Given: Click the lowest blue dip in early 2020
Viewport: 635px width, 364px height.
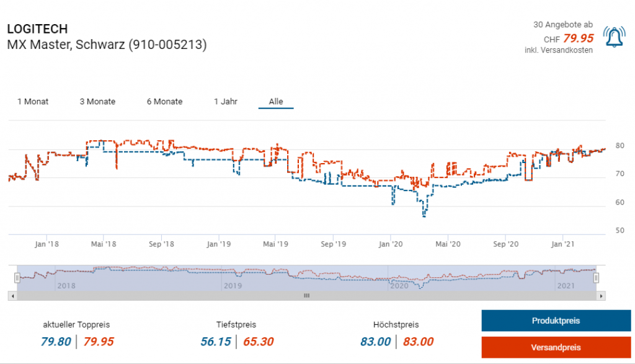Looking at the screenshot, I should (424, 215).
